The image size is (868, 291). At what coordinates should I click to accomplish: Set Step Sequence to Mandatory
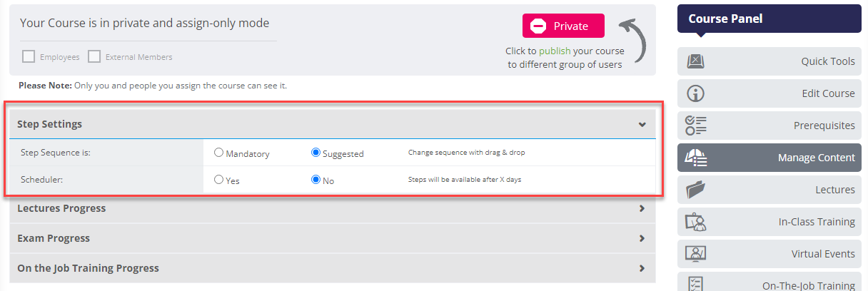[x=219, y=153]
